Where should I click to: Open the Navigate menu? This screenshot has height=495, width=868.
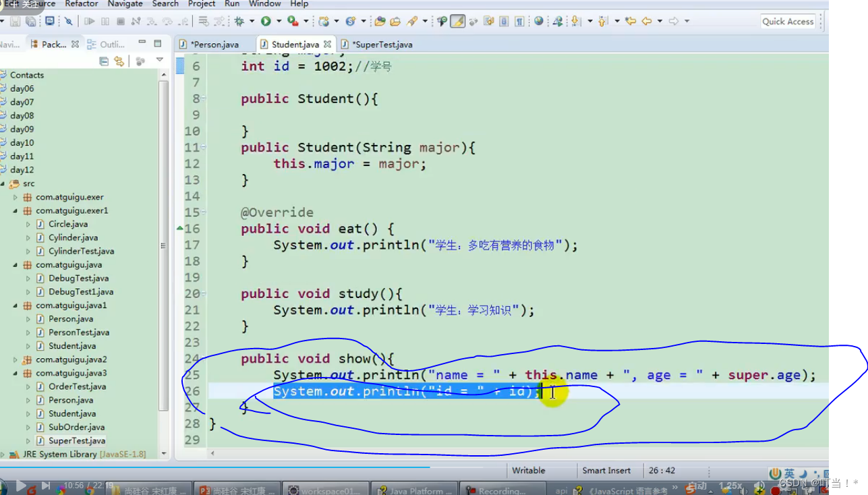[125, 4]
